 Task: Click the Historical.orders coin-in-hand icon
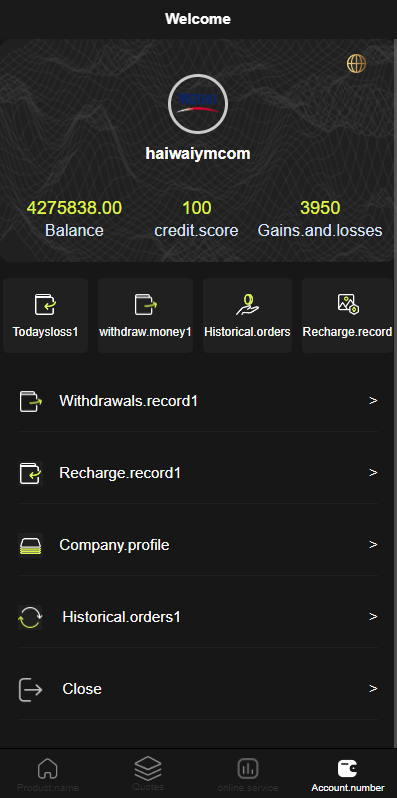coord(247,304)
